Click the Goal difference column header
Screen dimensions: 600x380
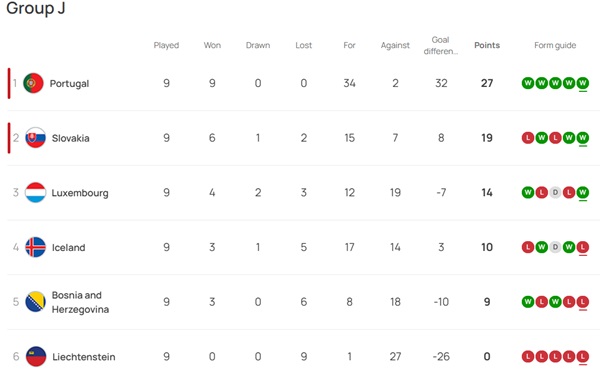(440, 45)
